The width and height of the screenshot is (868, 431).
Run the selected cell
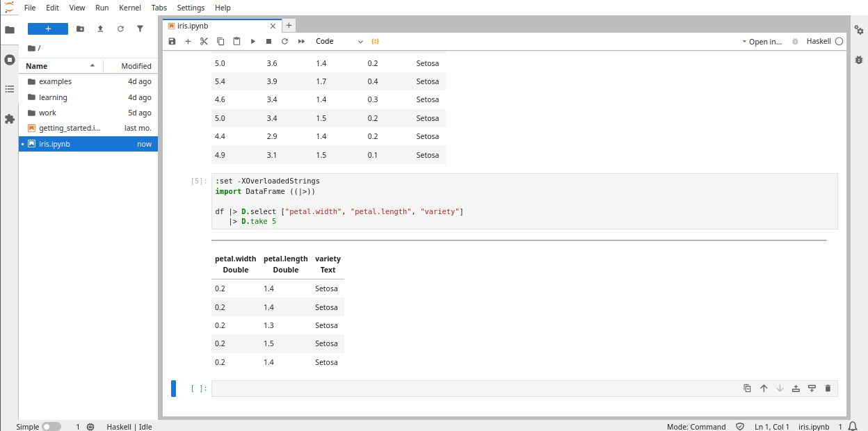(x=253, y=42)
